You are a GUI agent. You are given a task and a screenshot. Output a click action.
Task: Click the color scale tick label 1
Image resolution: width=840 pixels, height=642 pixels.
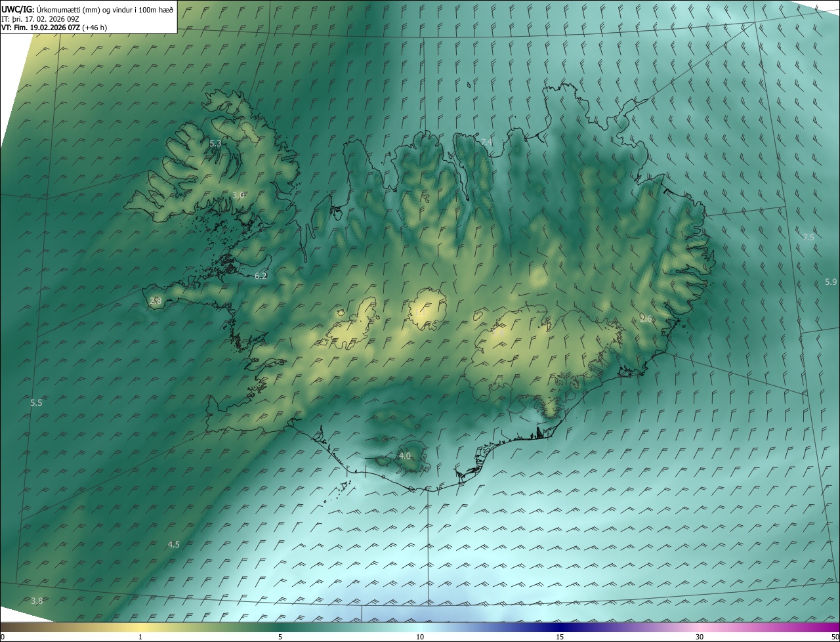pyautogui.click(x=140, y=637)
